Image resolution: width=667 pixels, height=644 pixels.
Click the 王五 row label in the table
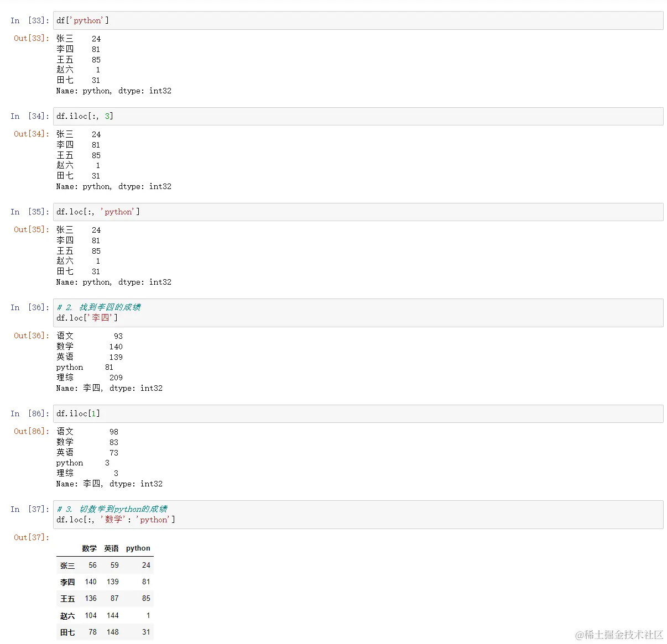67,599
